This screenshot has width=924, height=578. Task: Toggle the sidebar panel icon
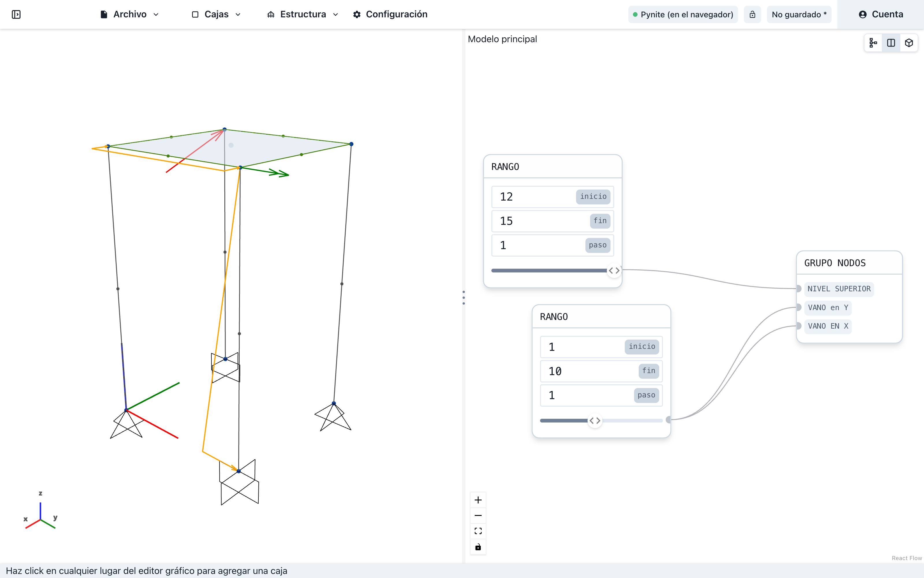(x=16, y=14)
